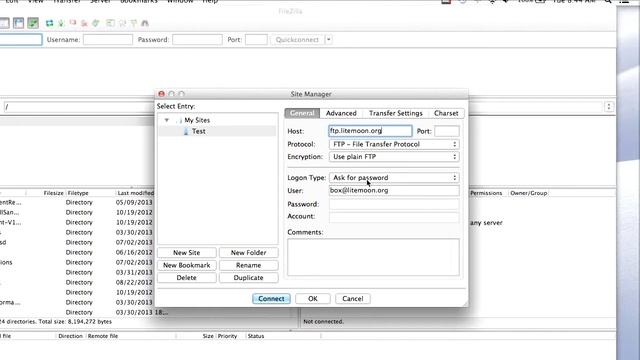Click the remote path stepper arrows
640x360 pixels.
tap(609, 107)
